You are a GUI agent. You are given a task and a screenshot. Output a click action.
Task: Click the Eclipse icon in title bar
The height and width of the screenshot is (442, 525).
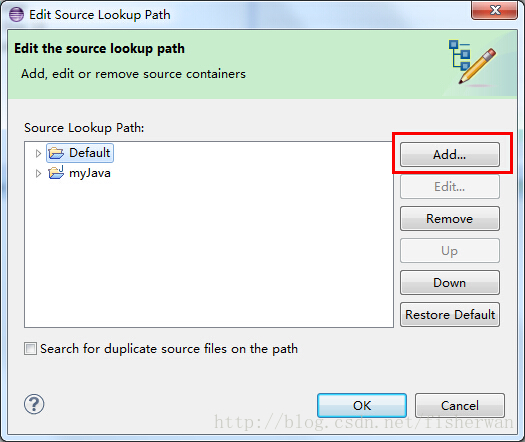(x=16, y=15)
